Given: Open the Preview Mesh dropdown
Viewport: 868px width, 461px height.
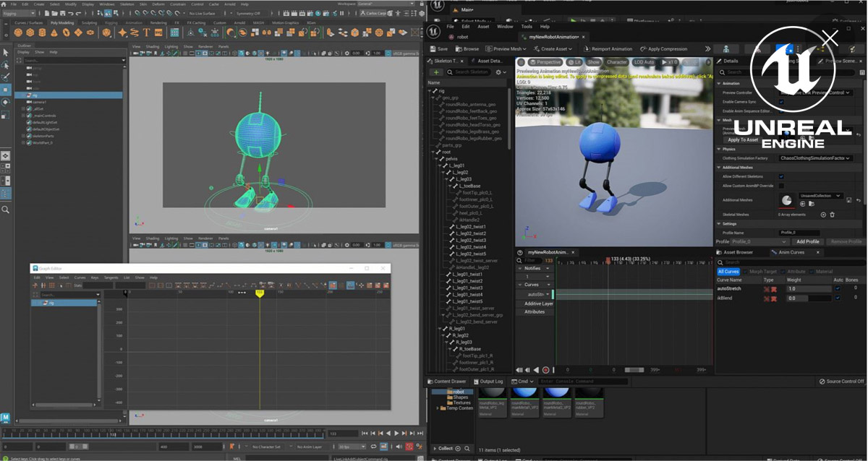Looking at the screenshot, I should (x=506, y=49).
